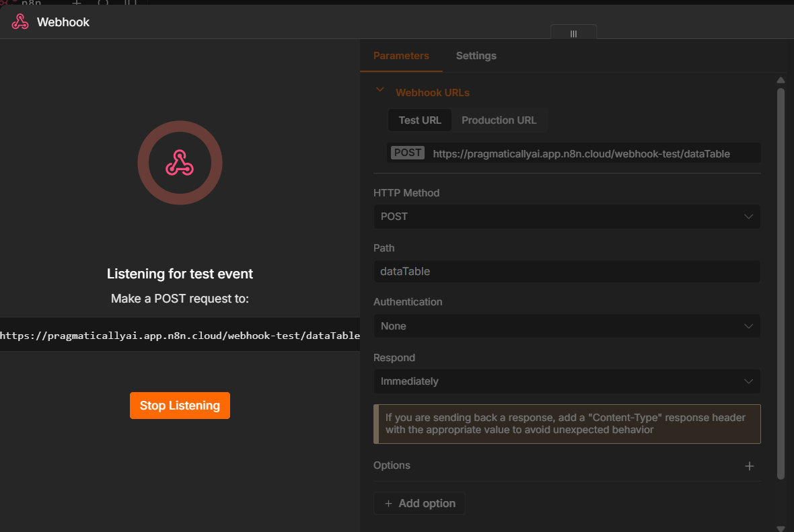This screenshot has width=794, height=532.
Task: Select the Test URL tab
Action: 420,120
